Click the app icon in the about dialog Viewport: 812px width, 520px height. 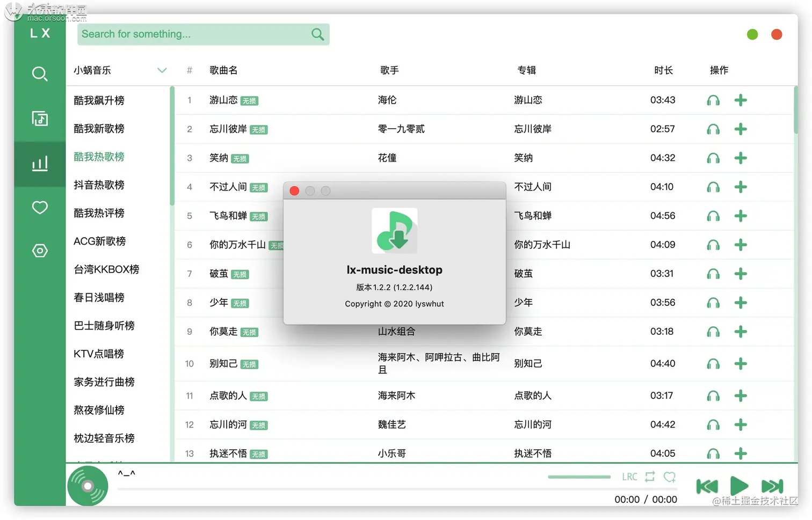395,231
